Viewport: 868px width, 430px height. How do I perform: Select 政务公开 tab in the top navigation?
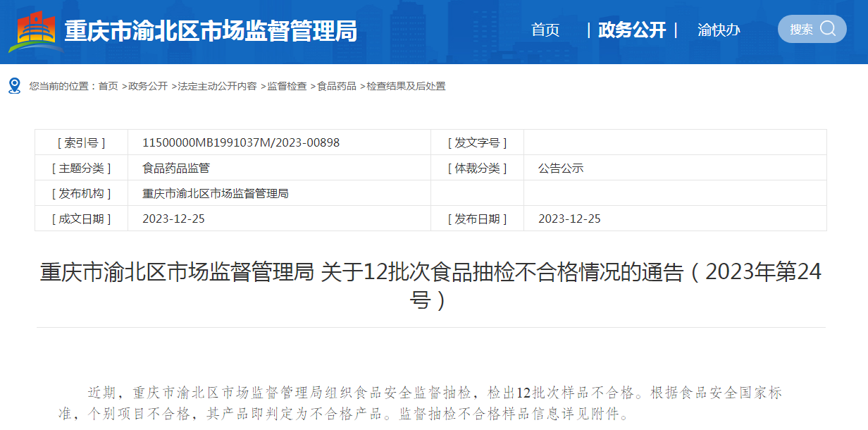[631, 30]
